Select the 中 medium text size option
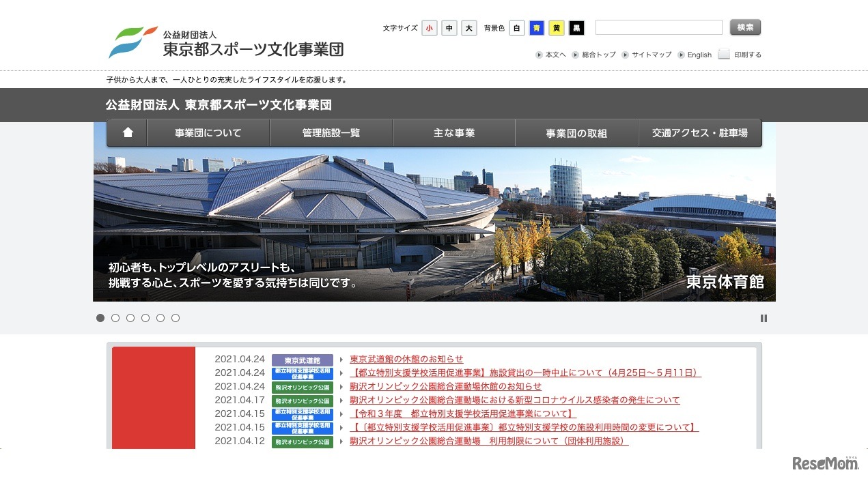The height and width of the screenshot is (479, 868). pyautogui.click(x=449, y=28)
